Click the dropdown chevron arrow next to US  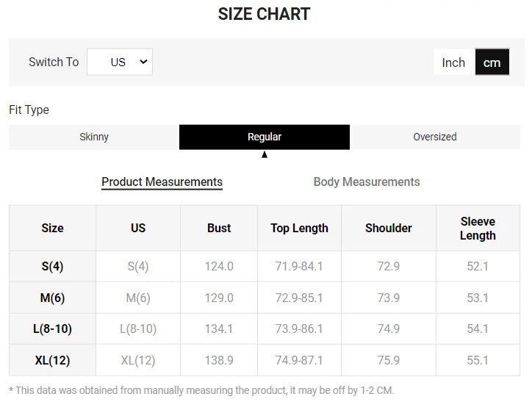coord(143,62)
